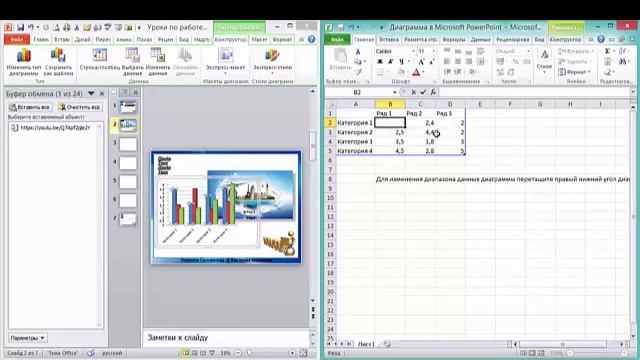Switch to Конструктор tab in PowerPoint
The width and height of the screenshot is (640, 360).
(x=230, y=40)
